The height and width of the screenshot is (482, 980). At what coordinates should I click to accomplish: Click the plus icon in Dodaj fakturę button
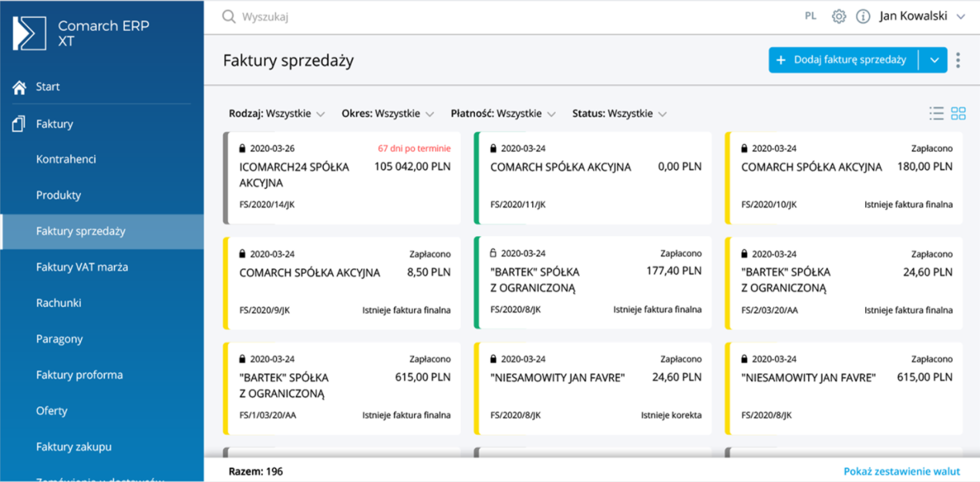(780, 60)
